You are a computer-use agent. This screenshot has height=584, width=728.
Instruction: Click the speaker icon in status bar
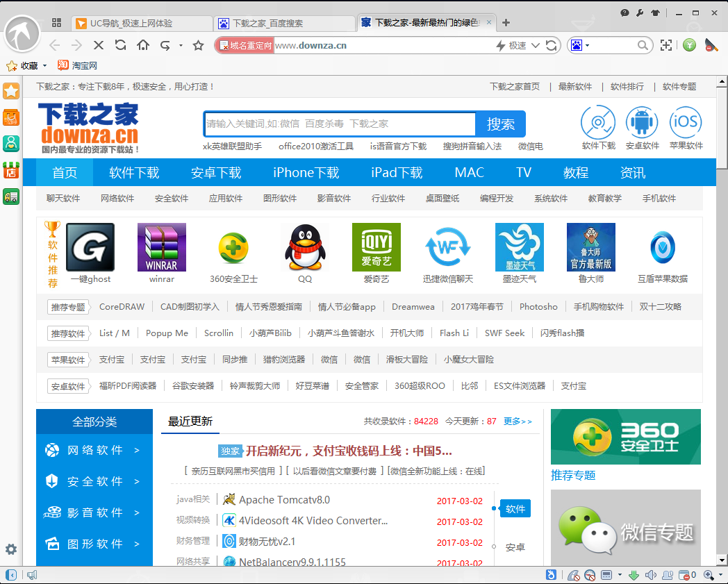pyautogui.click(x=650, y=575)
